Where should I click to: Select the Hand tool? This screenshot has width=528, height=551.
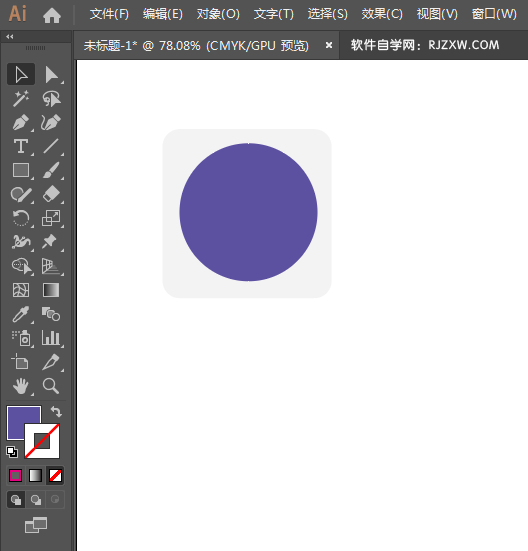coord(21,386)
